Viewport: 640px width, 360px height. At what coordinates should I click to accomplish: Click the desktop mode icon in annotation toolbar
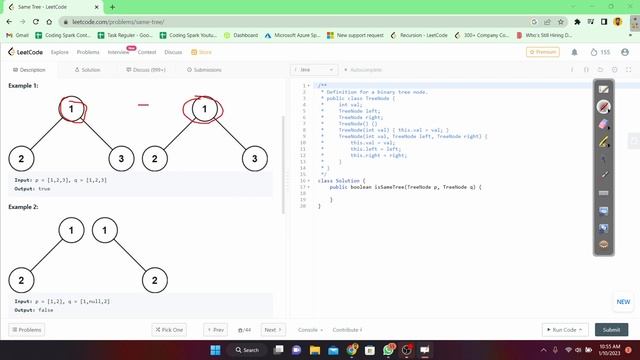[603, 228]
